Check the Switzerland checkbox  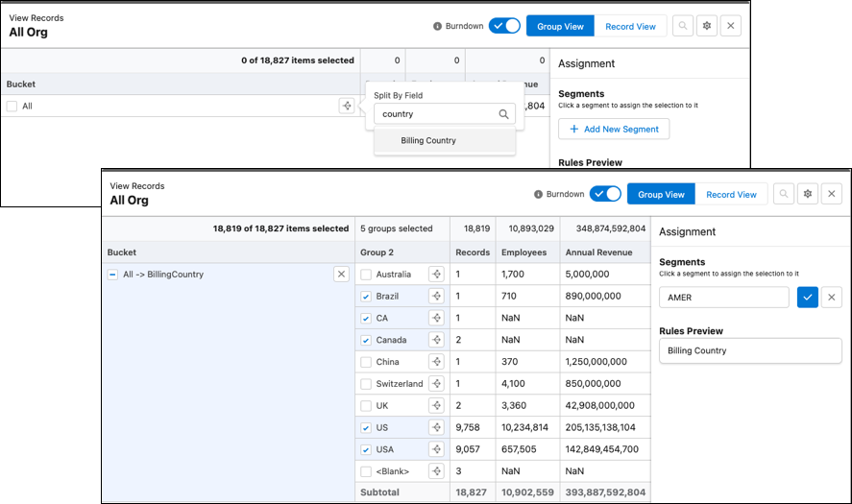[366, 384]
